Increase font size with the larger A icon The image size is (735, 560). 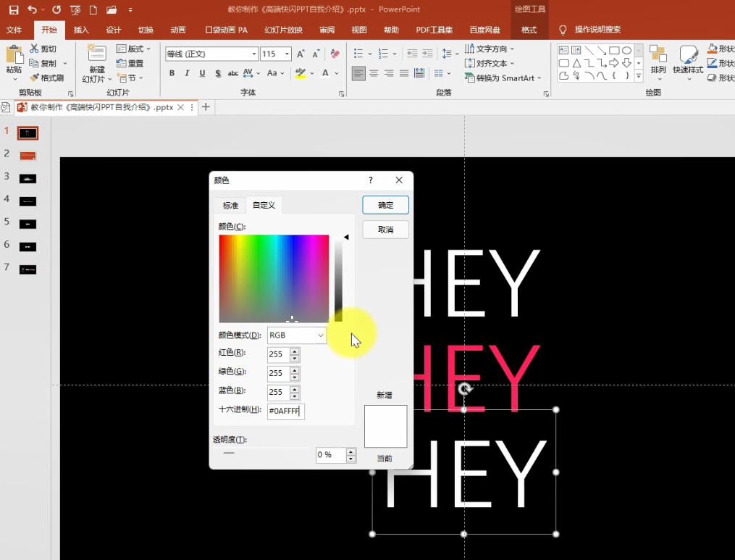coord(301,54)
